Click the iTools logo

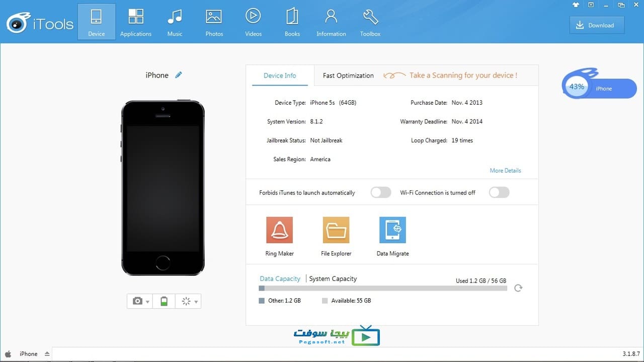click(x=40, y=24)
